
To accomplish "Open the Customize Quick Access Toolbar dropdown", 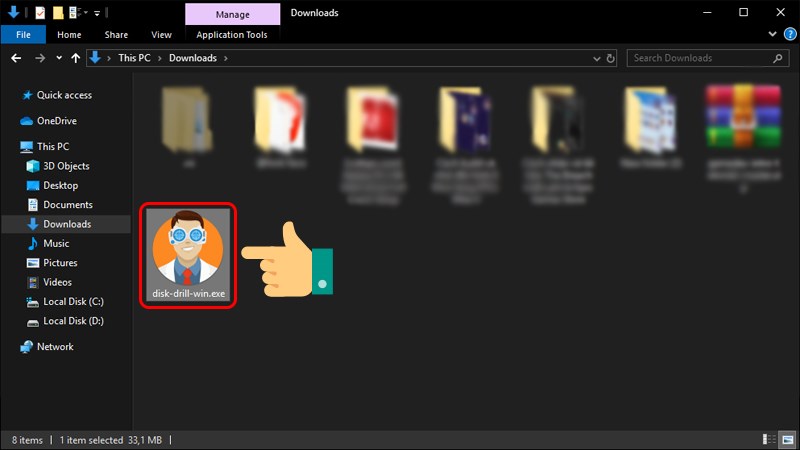I will point(99,13).
